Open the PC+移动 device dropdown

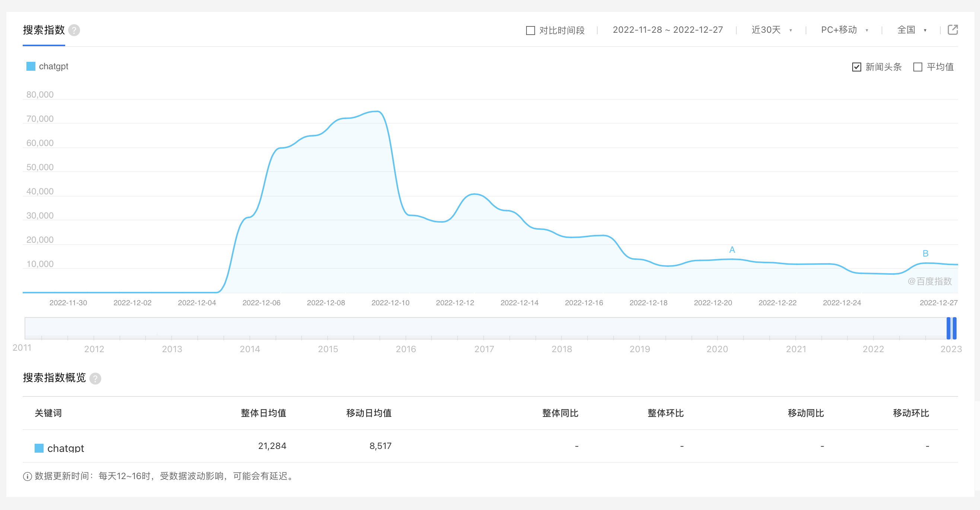click(844, 30)
